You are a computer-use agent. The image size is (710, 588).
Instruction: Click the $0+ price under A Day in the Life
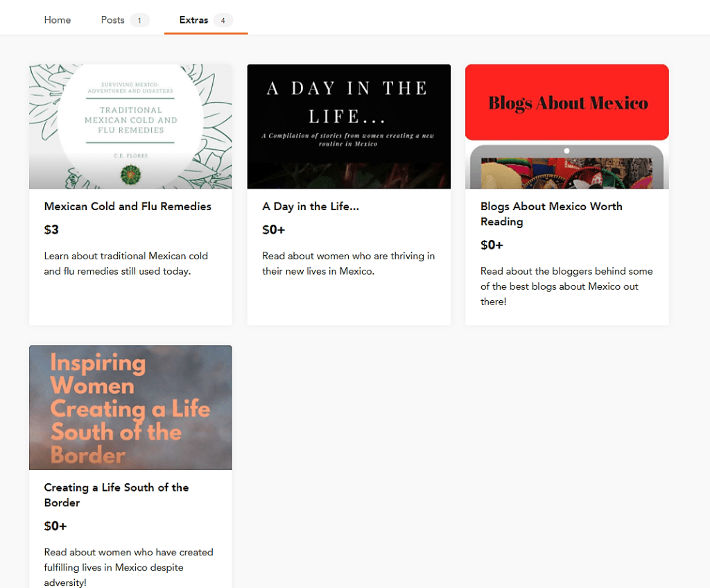[274, 230]
